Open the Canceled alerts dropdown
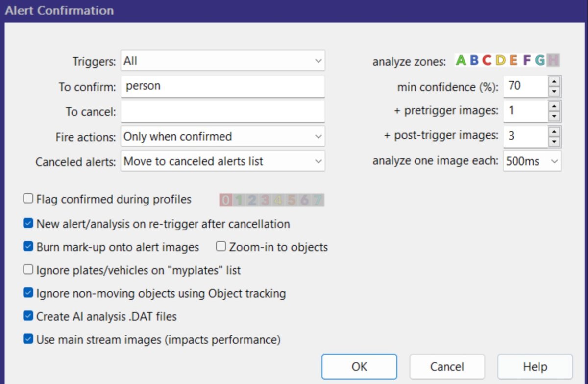The height and width of the screenshot is (384, 588). (223, 161)
